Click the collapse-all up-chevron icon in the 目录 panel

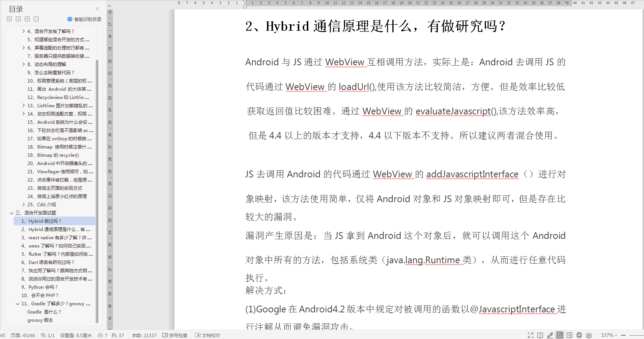18,19
